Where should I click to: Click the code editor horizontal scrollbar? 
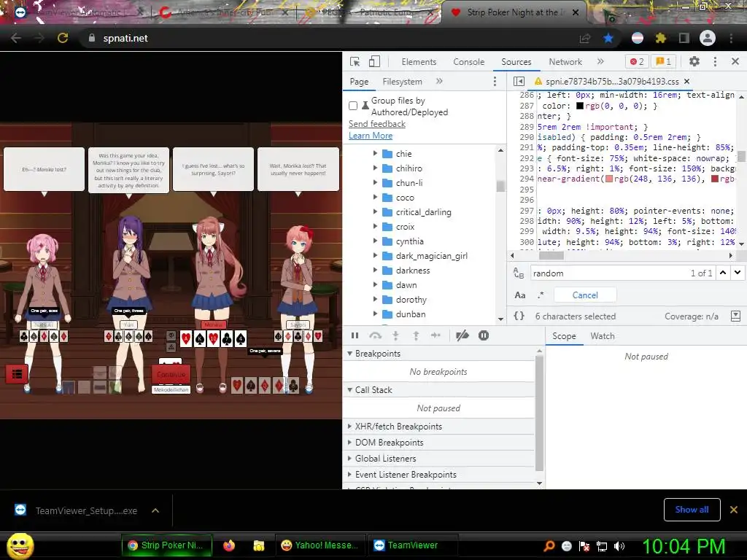point(551,256)
